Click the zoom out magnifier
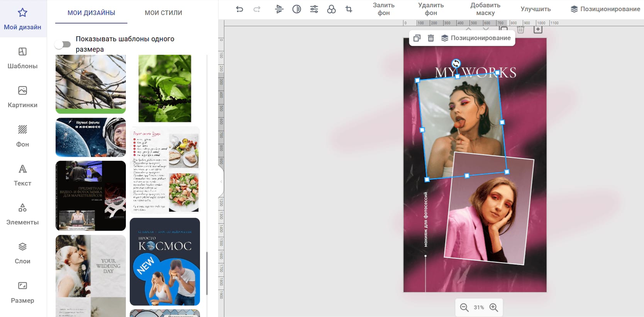The width and height of the screenshot is (644, 317). click(x=464, y=307)
